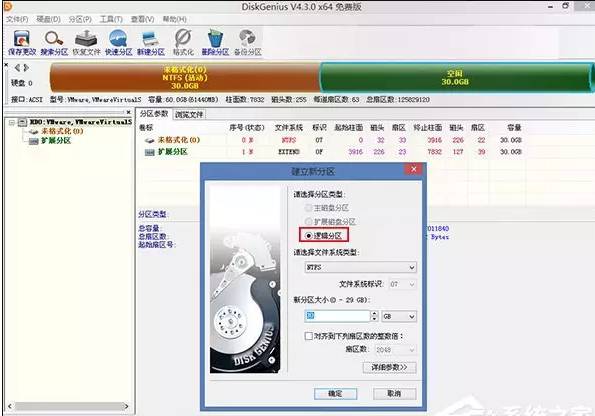Click the 保存更改 save changes toolbar icon
Image resolution: width=595 pixels, height=416 pixels.
[x=22, y=42]
